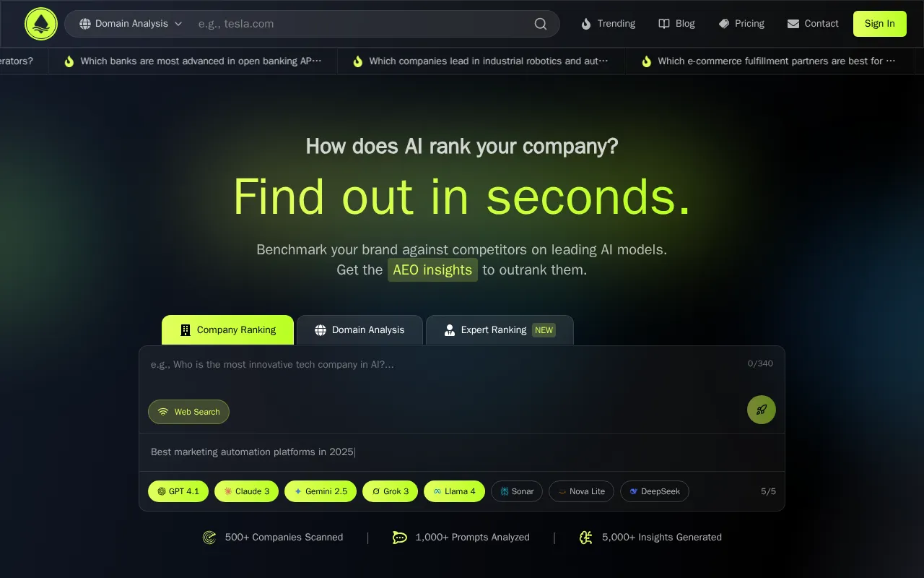Viewport: 924px width, 578px height.
Task: Click the tag icon beside Pricing
Action: (724, 24)
